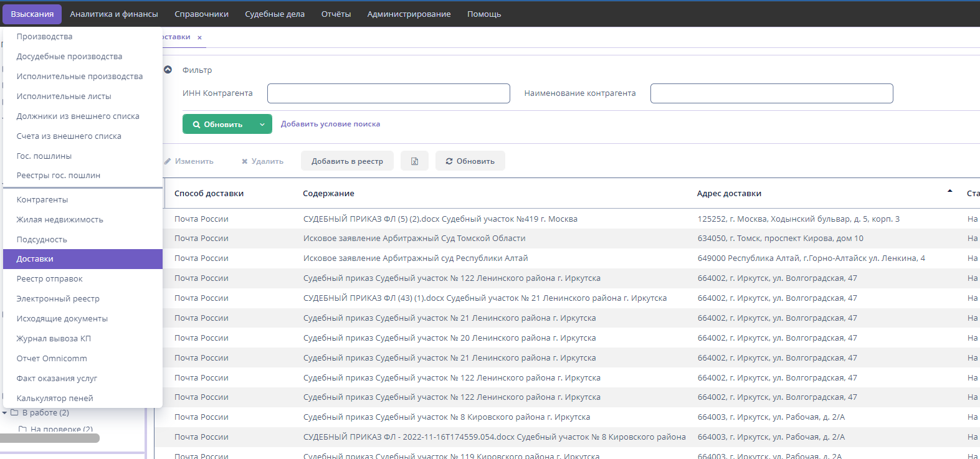This screenshot has width=980, height=459.
Task: Click the sort arrow in Адрес доставки column
Action: (x=949, y=191)
